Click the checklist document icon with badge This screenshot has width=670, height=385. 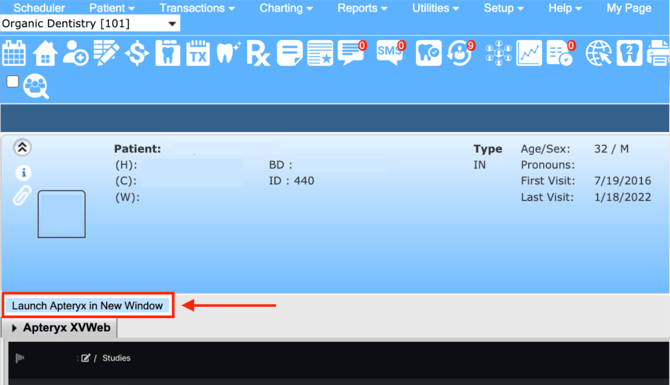561,53
